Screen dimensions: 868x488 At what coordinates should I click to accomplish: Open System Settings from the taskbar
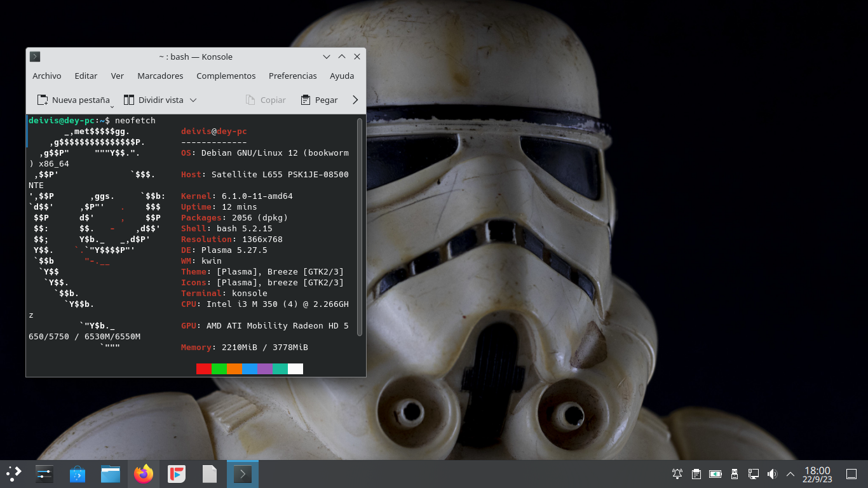44,474
